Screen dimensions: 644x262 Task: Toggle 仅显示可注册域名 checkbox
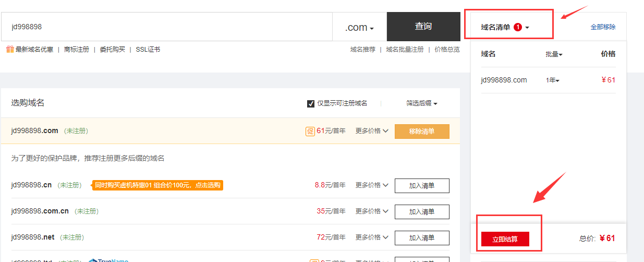(311, 103)
